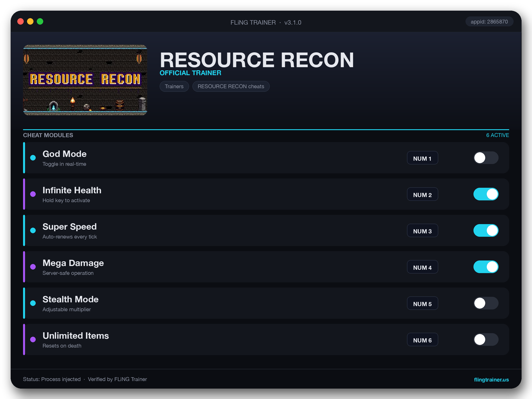Maximize the window using the green button
The width and height of the screenshot is (532, 399).
[x=40, y=22]
